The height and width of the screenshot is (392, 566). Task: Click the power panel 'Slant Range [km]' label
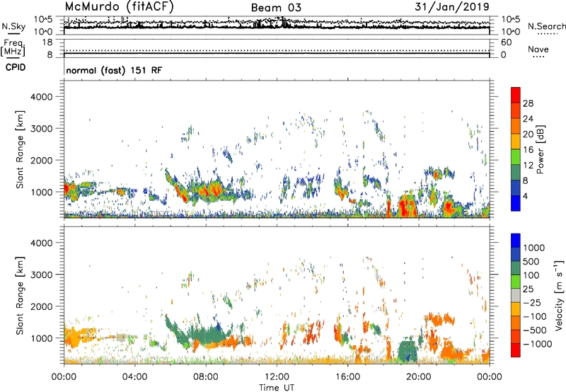20,149
